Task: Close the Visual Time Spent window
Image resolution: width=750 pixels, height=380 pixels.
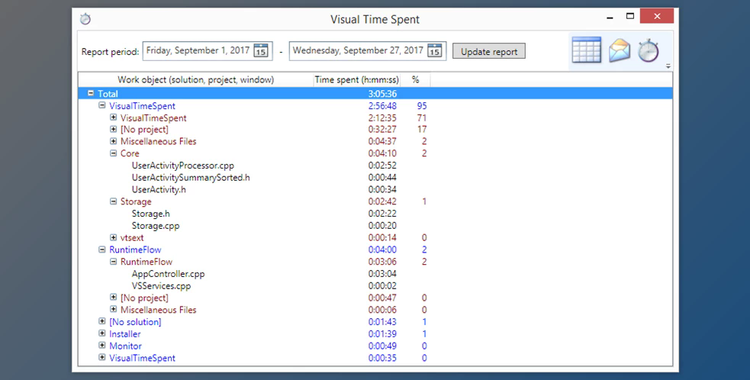Action: (657, 16)
